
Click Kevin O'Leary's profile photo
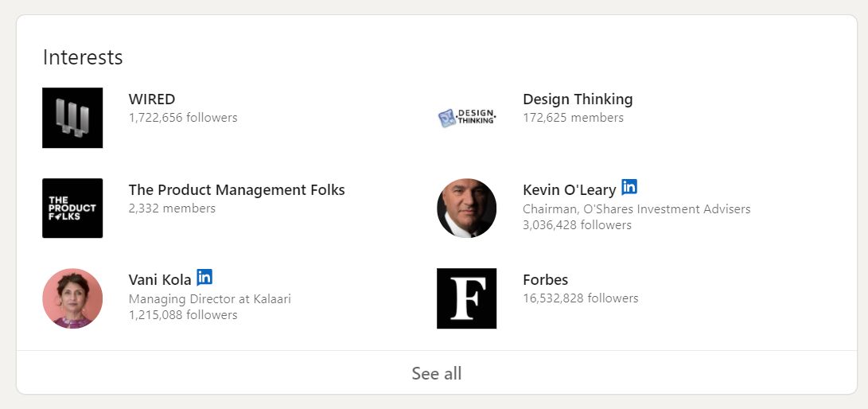[467, 208]
